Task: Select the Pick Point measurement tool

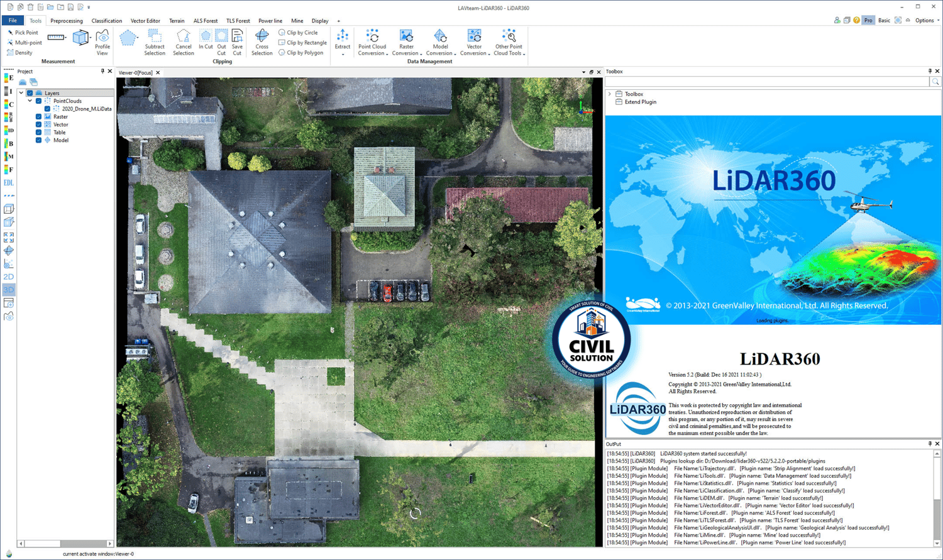Action: coord(23,33)
